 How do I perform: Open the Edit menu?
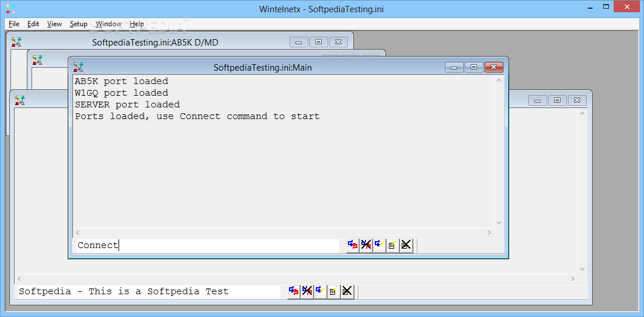click(x=33, y=24)
